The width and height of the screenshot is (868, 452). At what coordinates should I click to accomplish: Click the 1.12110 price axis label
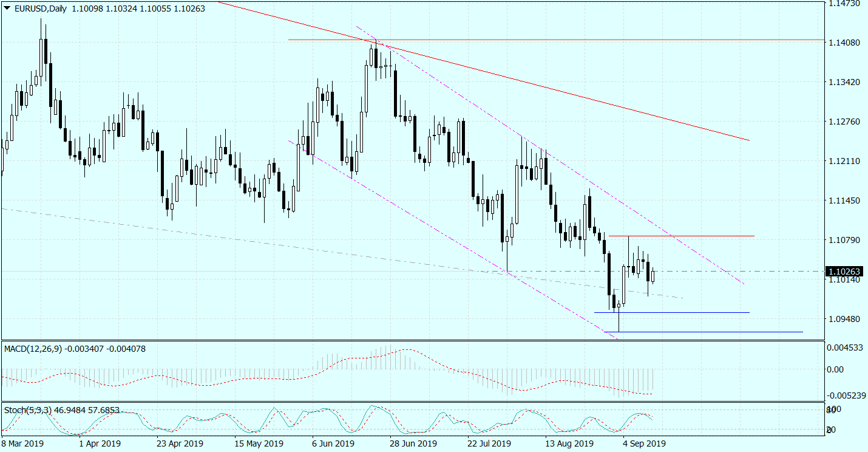[844, 161]
